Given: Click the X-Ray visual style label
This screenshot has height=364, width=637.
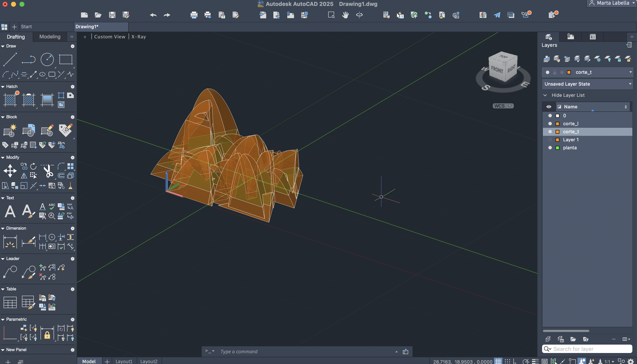Looking at the screenshot, I should coord(139,37).
